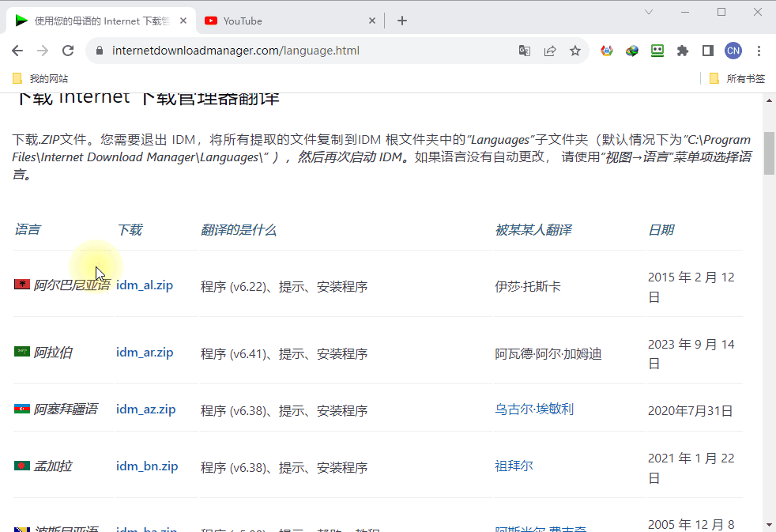The width and height of the screenshot is (776, 532).
Task: Open the green monitor extension icon
Action: pyautogui.click(x=657, y=51)
